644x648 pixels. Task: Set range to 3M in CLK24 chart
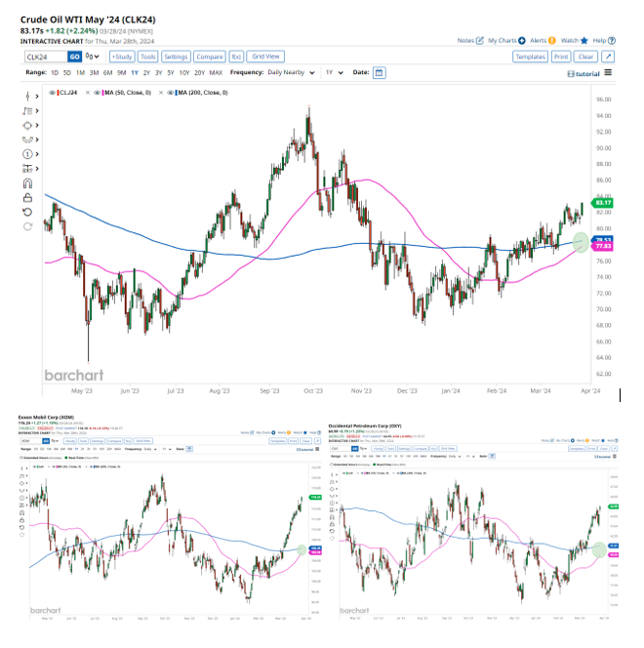(95, 73)
